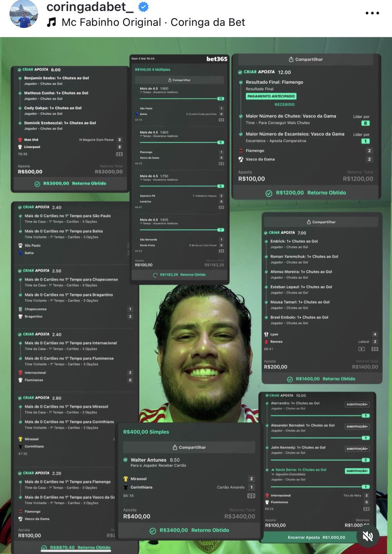Tap the R$8870,40 Retorno Obtido bar
The image size is (392, 554).
[75, 548]
